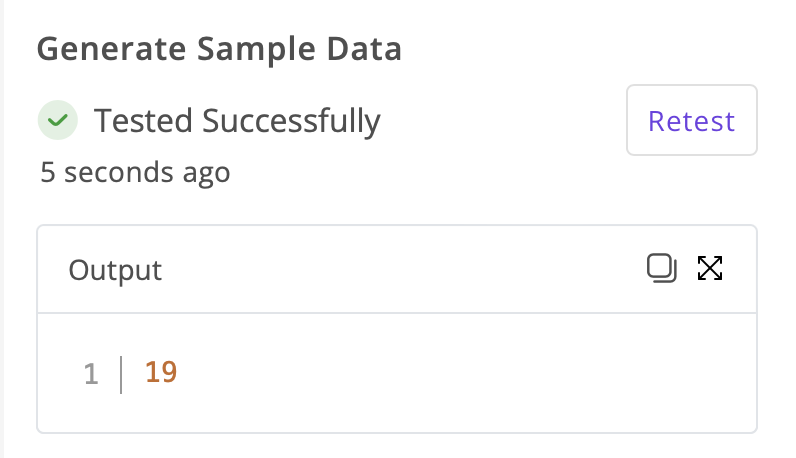Click the 5 seconds ago timestamp
796x458 pixels.
pos(135,172)
